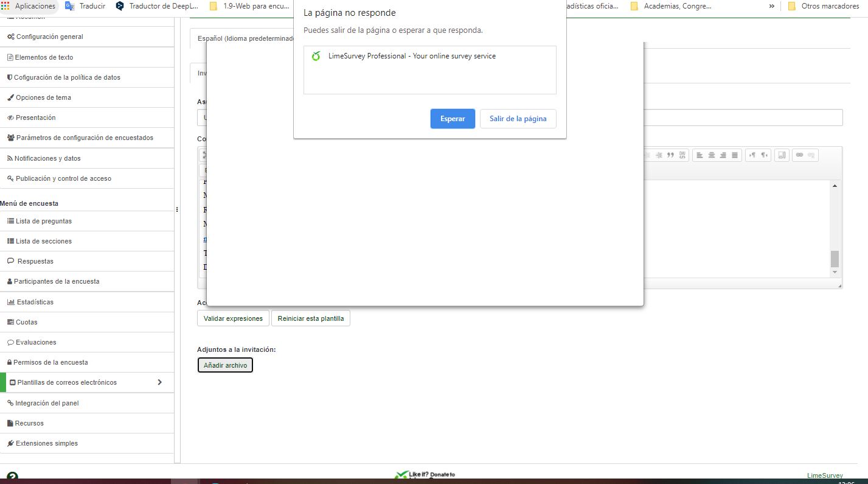Click the gears icon beside Configuración general
Viewport: 868px width, 484px height.
[x=10, y=37]
